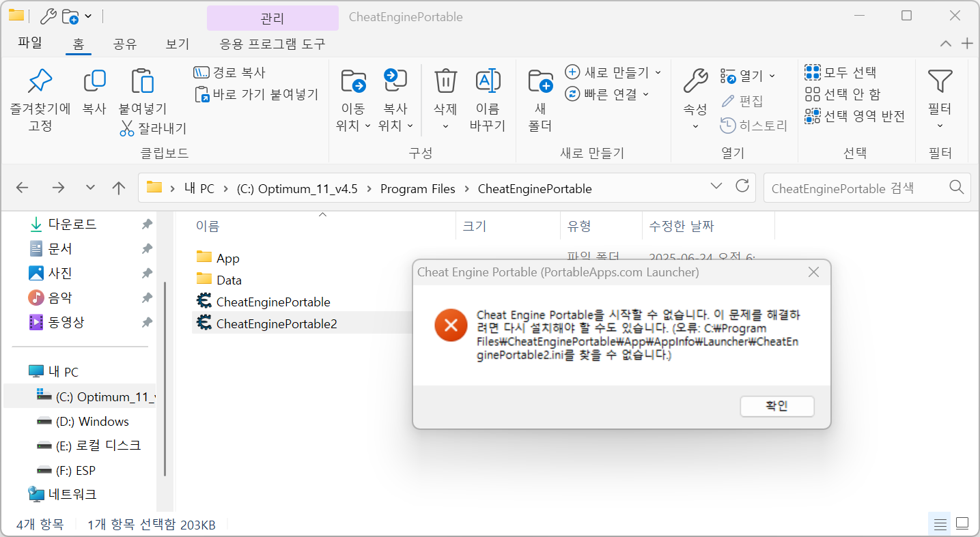Close the Cheat Engine Portable error dialog

(813, 272)
